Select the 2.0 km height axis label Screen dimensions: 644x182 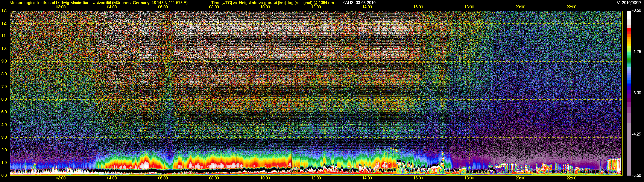(4, 150)
